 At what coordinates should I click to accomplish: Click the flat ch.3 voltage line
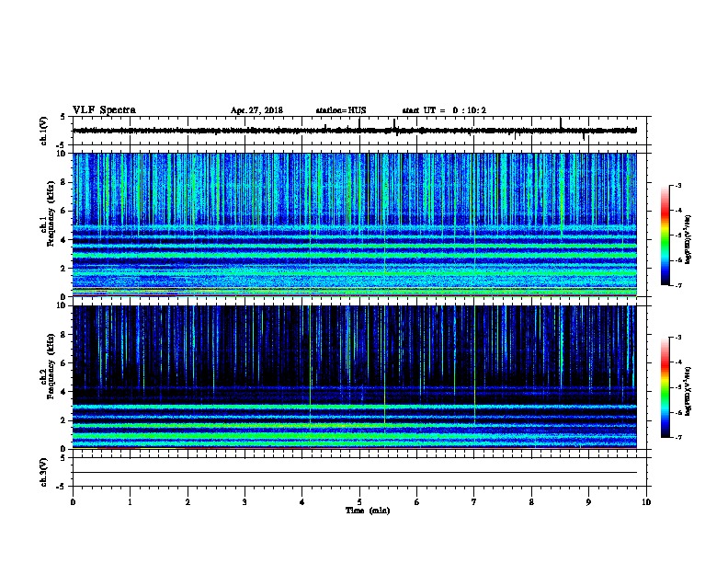[x=355, y=473]
